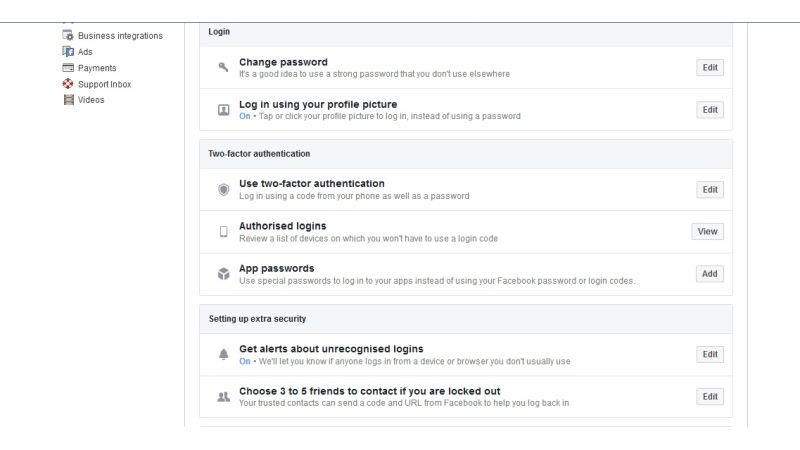Viewport: 800px width, 450px height.
Task: Edit the profile picture login setting
Action: pyautogui.click(x=710, y=110)
